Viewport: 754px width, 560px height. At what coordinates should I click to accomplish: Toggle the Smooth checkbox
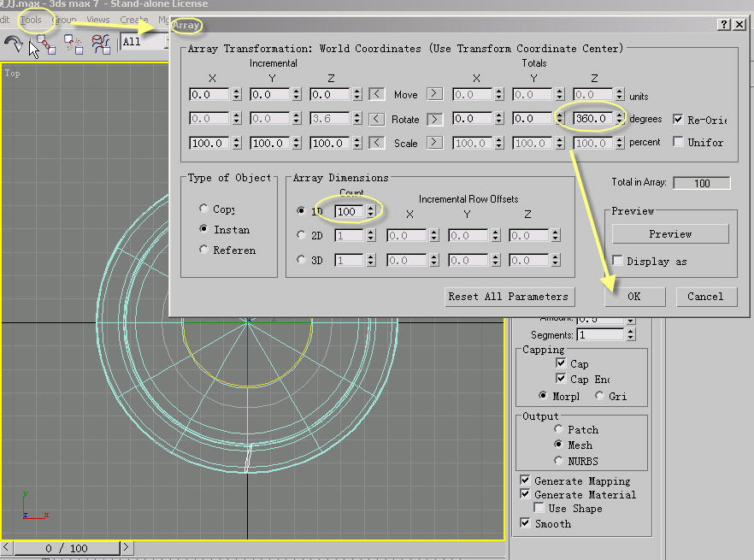pos(525,523)
